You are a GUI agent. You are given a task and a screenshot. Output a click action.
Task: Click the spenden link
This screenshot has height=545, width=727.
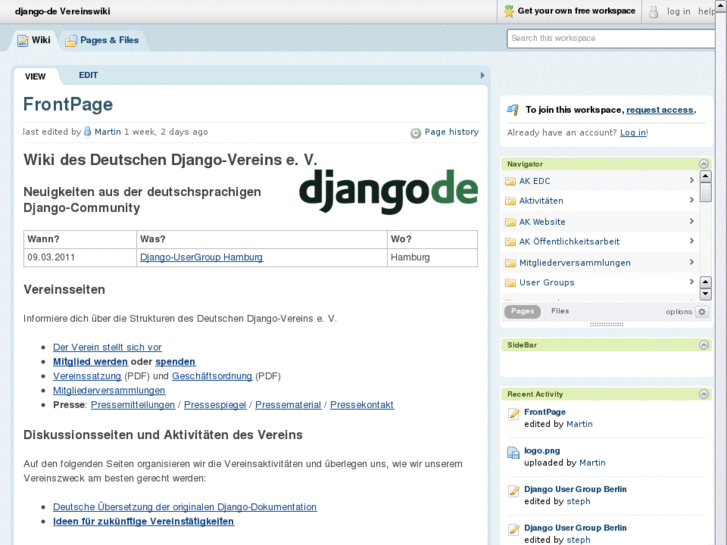175,362
